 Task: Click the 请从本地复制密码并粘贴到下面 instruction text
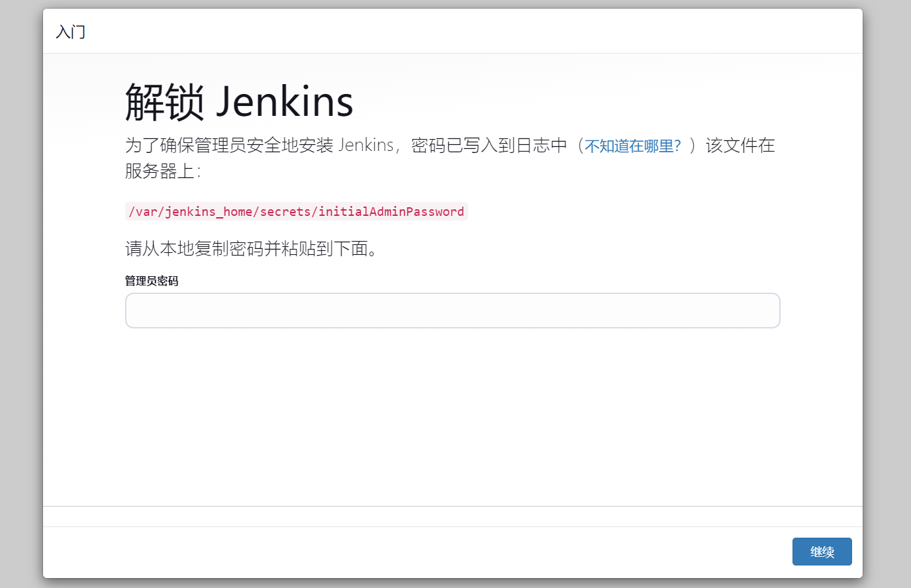click(x=252, y=248)
